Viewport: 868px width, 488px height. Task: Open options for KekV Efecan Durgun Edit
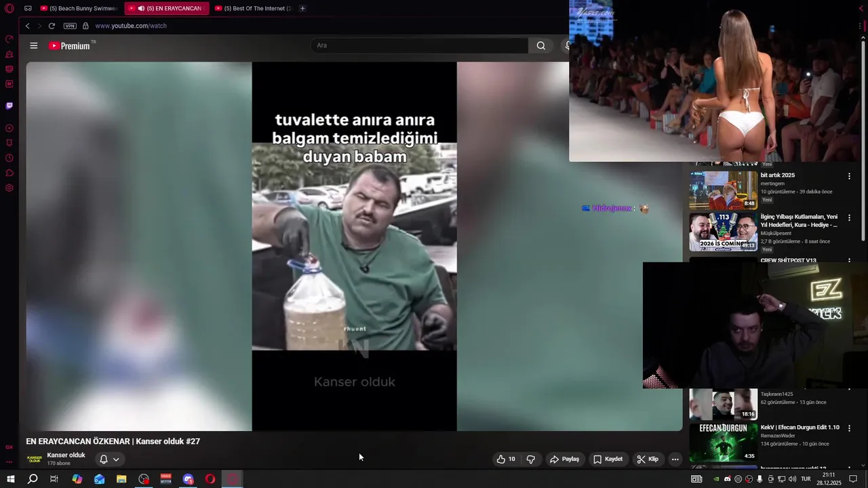849,428
